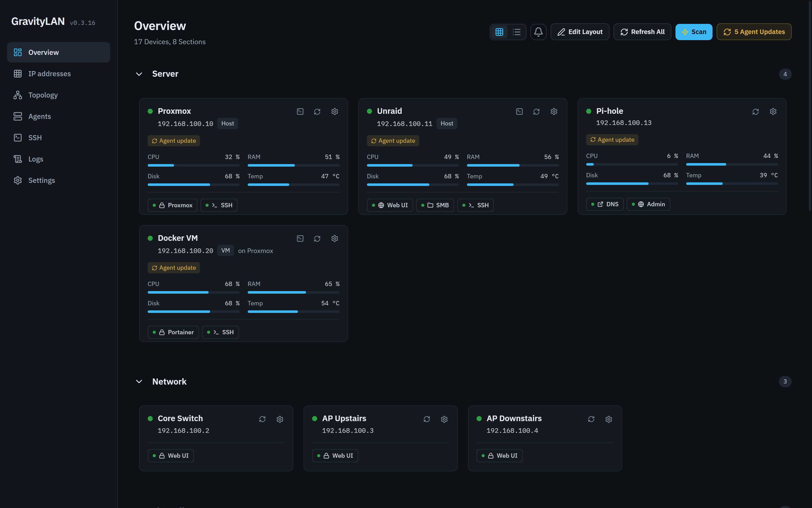Open the Docker VM terminal icon
This screenshot has height=508, width=812.
(300, 239)
